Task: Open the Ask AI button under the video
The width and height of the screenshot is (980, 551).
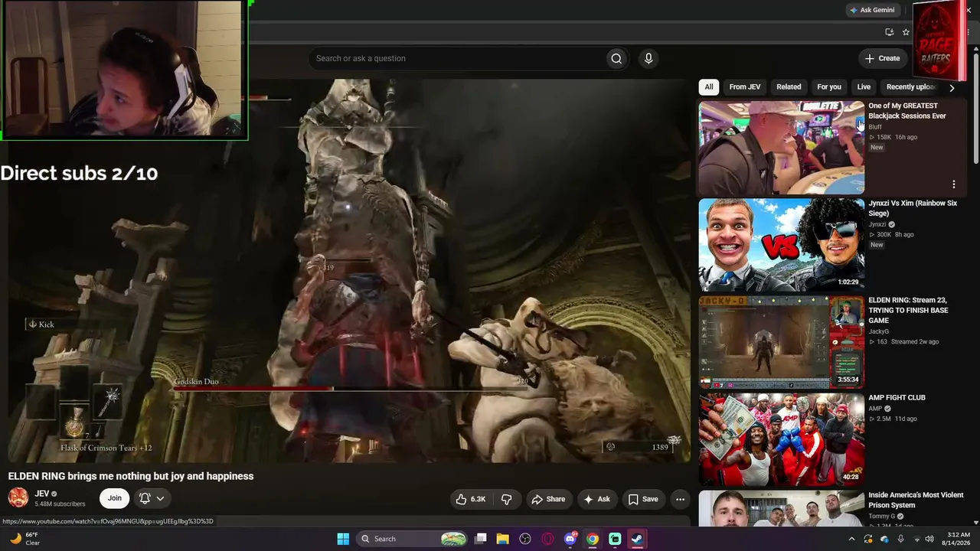Action: 597,499
